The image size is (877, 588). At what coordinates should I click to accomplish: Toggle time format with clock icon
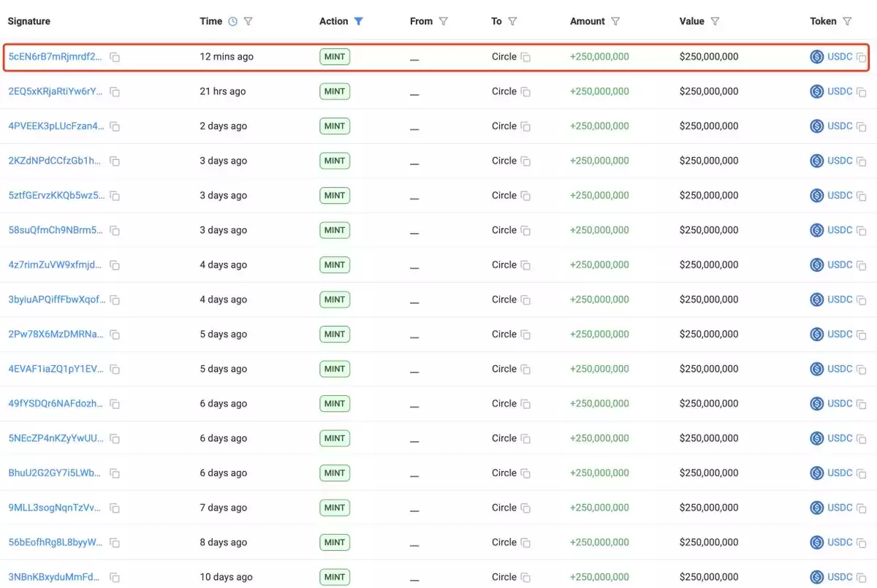pos(232,21)
